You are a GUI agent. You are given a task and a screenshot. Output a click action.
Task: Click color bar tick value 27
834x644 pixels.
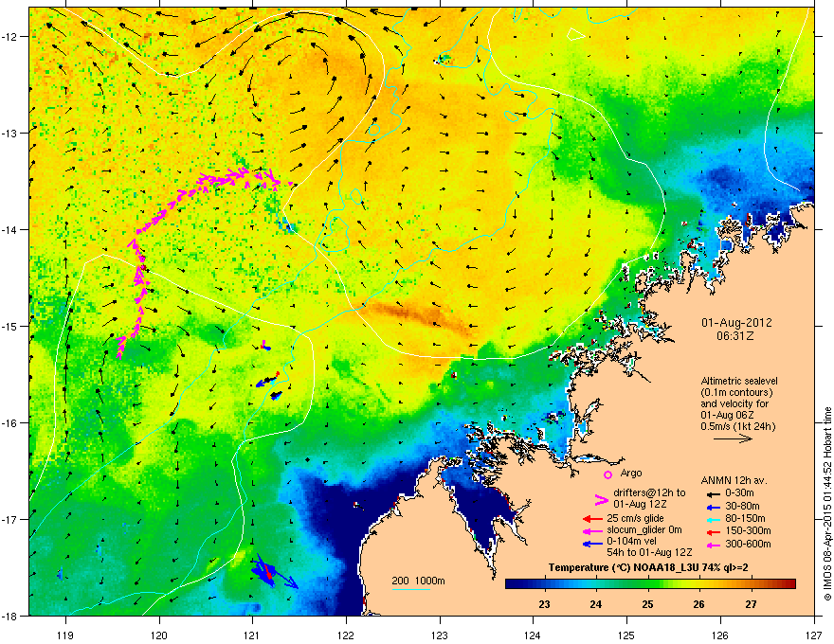coord(751,604)
